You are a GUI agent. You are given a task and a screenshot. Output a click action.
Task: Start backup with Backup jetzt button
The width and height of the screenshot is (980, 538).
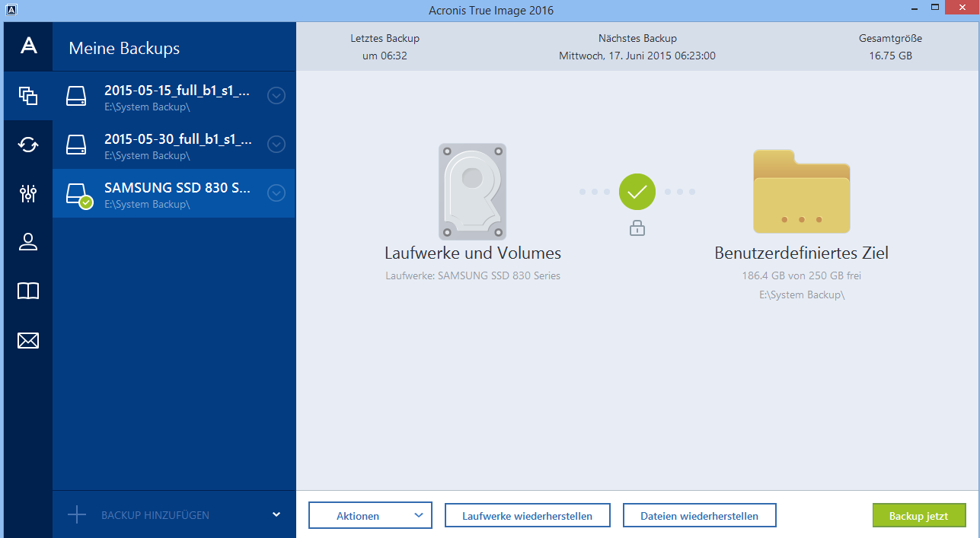[918, 515]
